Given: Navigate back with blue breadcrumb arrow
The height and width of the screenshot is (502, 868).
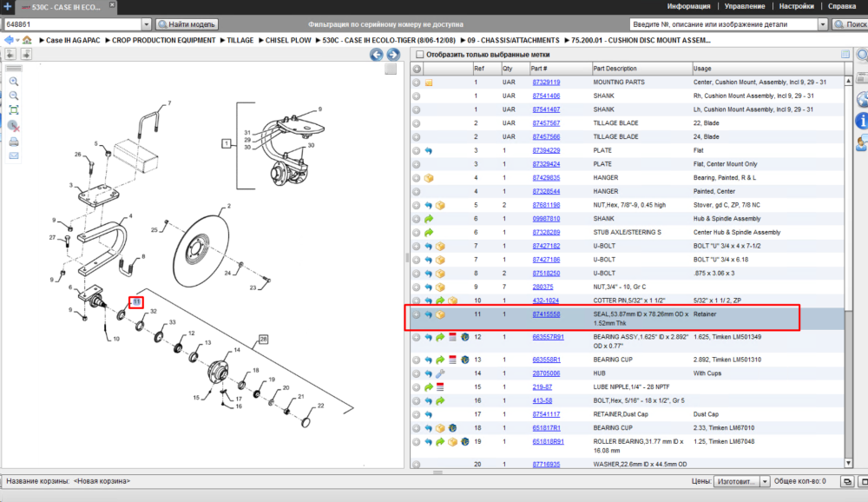Looking at the screenshot, I should point(9,40).
